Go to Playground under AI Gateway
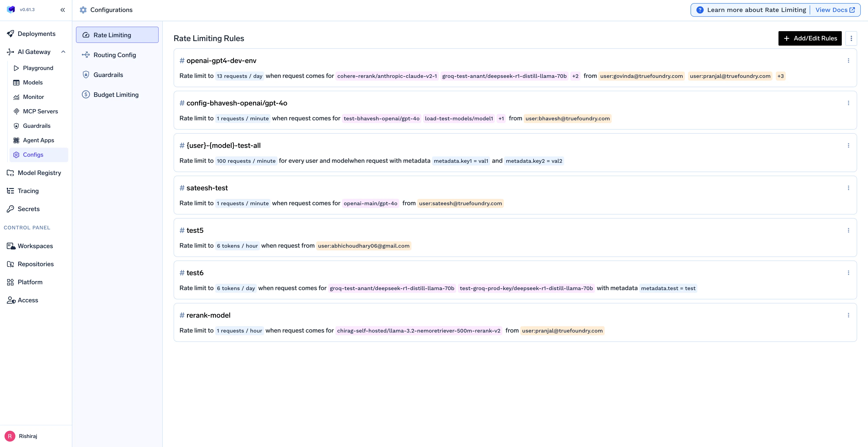 click(x=38, y=68)
